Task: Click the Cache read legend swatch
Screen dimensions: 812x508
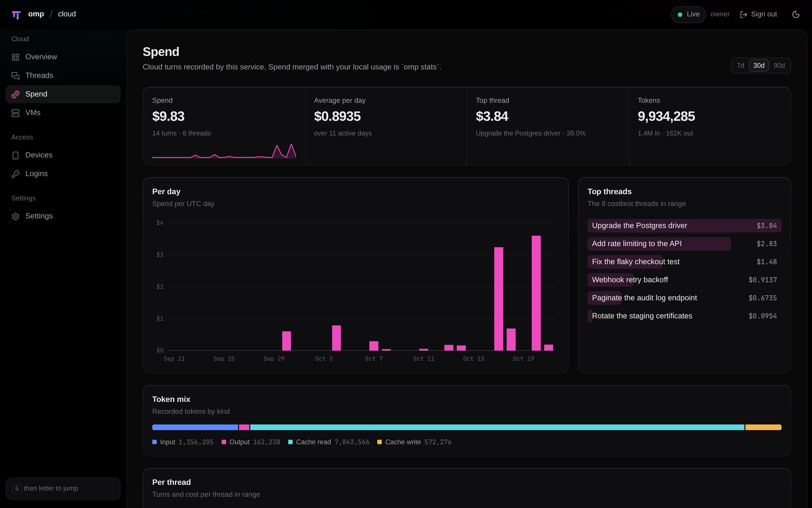Action: [290, 442]
